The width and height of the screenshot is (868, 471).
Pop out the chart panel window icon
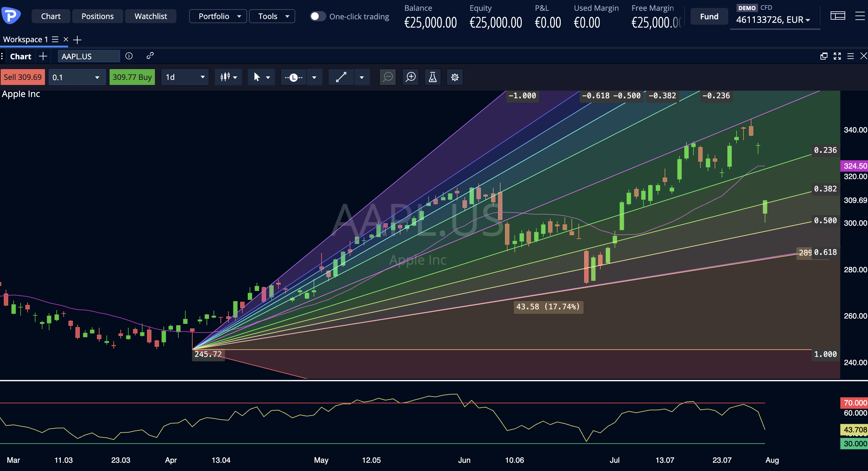tap(824, 56)
